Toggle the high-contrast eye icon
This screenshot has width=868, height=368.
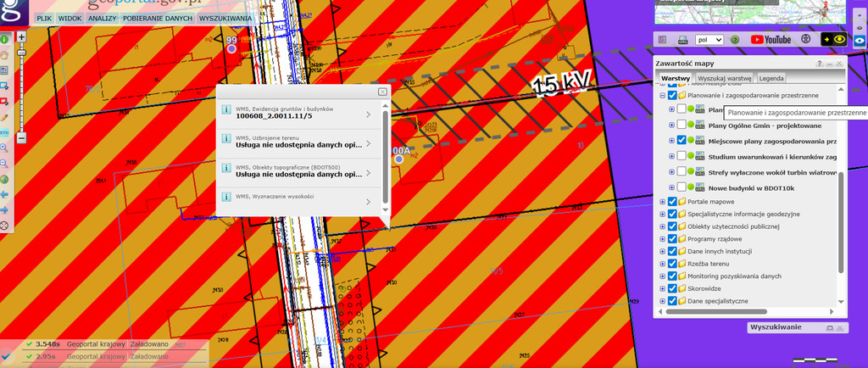(840, 39)
